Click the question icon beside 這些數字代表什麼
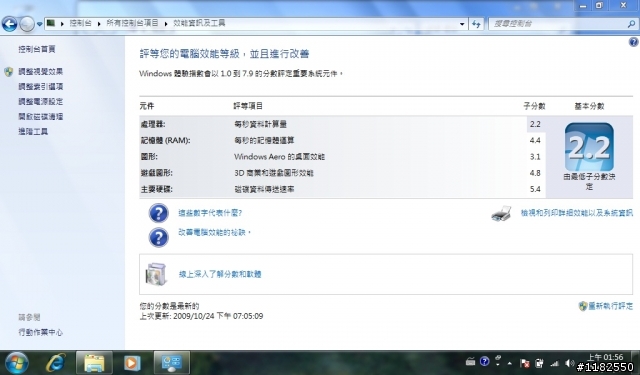Screen dimensions: 640x375 tap(158, 213)
